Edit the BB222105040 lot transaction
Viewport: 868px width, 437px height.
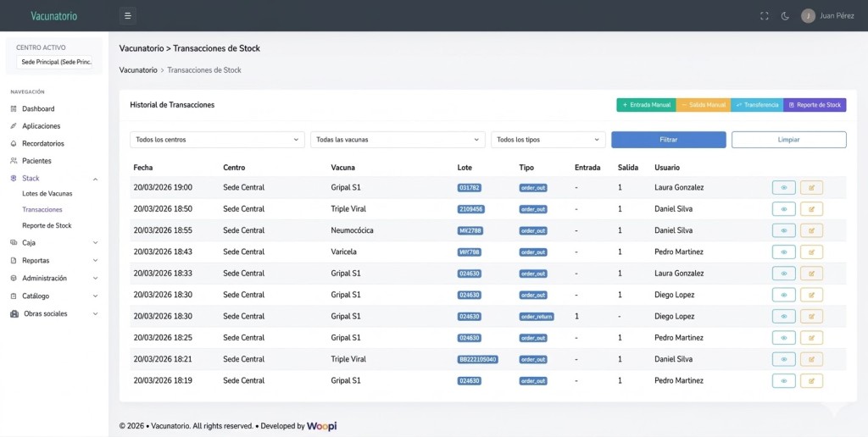click(x=811, y=359)
